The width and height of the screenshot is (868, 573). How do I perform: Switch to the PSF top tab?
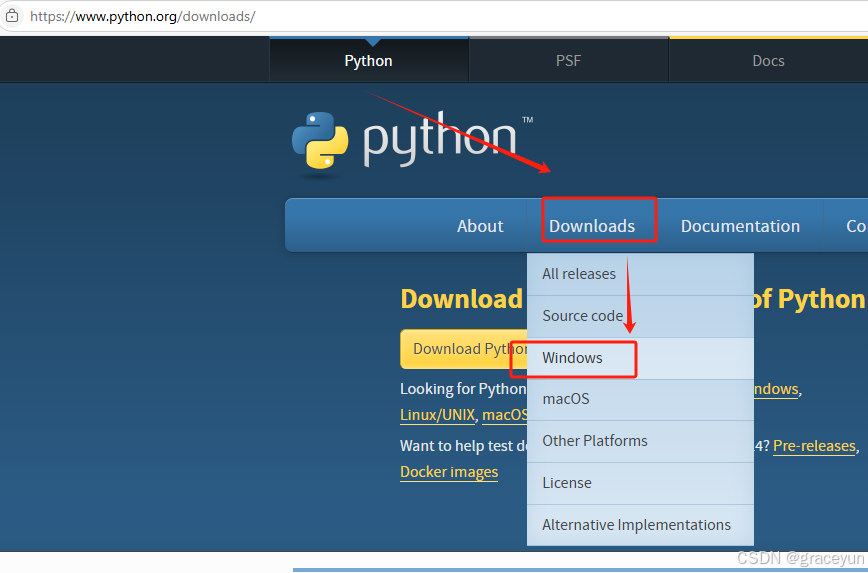point(569,60)
